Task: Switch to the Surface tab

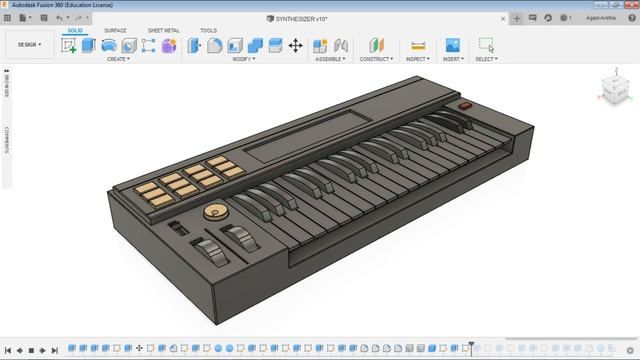Action: click(x=116, y=31)
